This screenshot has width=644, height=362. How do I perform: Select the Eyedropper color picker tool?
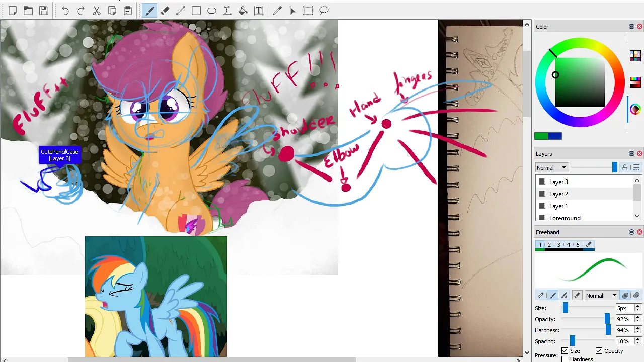277,11
